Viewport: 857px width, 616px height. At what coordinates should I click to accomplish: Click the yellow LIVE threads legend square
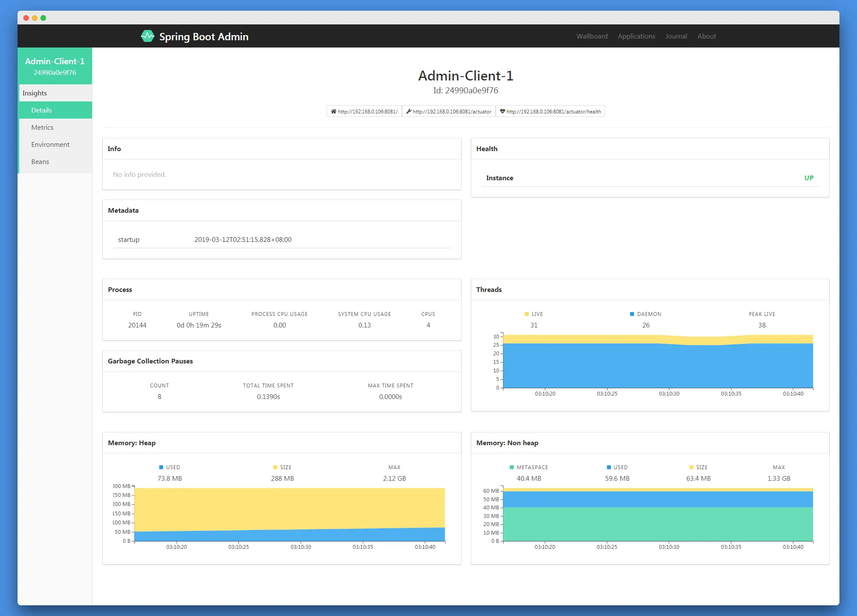point(527,314)
